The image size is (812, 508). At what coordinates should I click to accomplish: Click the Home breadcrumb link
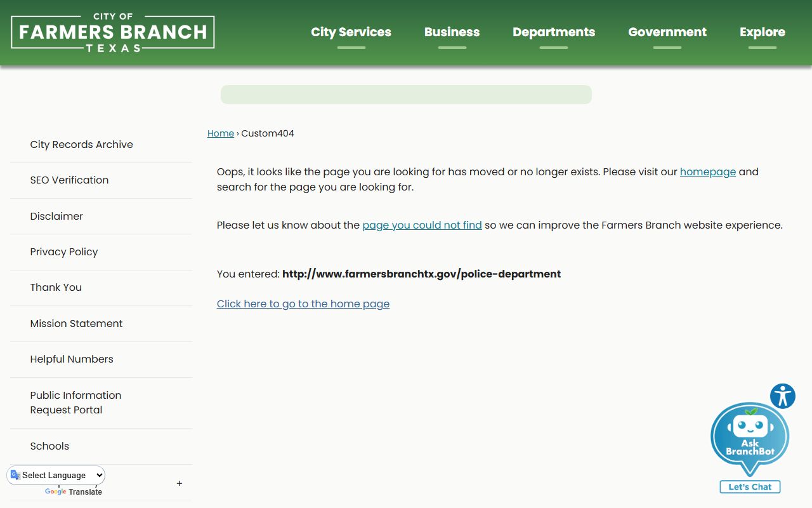point(221,133)
